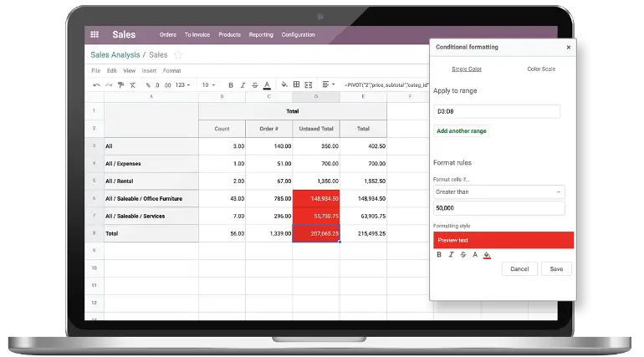Choose text color in the formatting style panel
Screen dimensions: 644x357
475,255
